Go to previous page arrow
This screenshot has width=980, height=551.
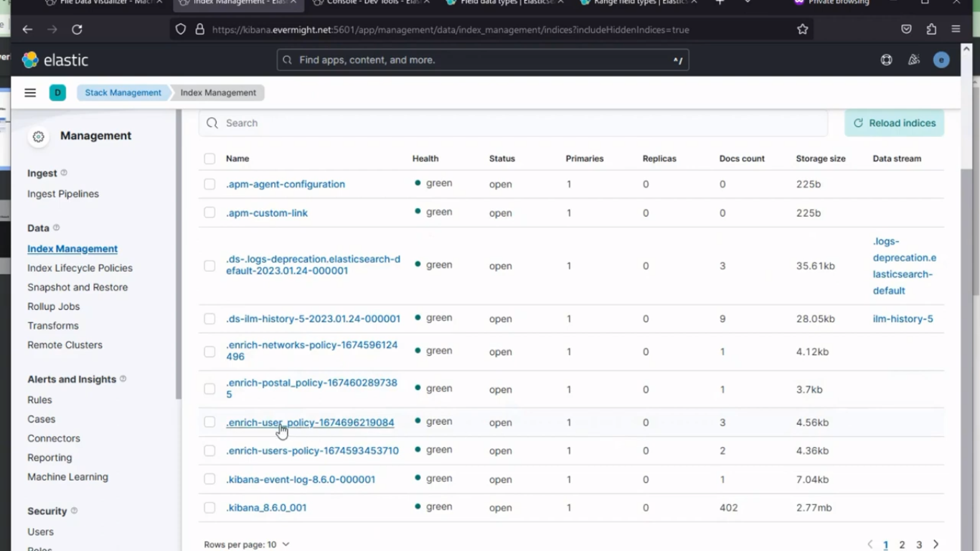click(870, 545)
